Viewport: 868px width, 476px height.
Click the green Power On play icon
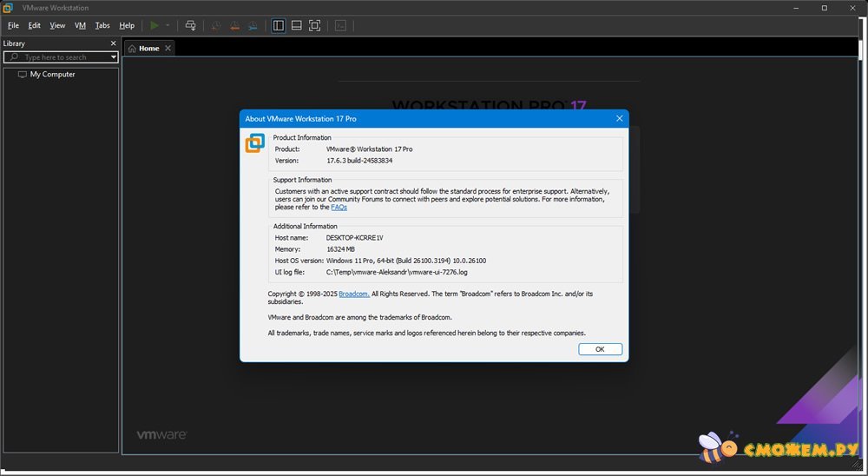click(x=155, y=26)
